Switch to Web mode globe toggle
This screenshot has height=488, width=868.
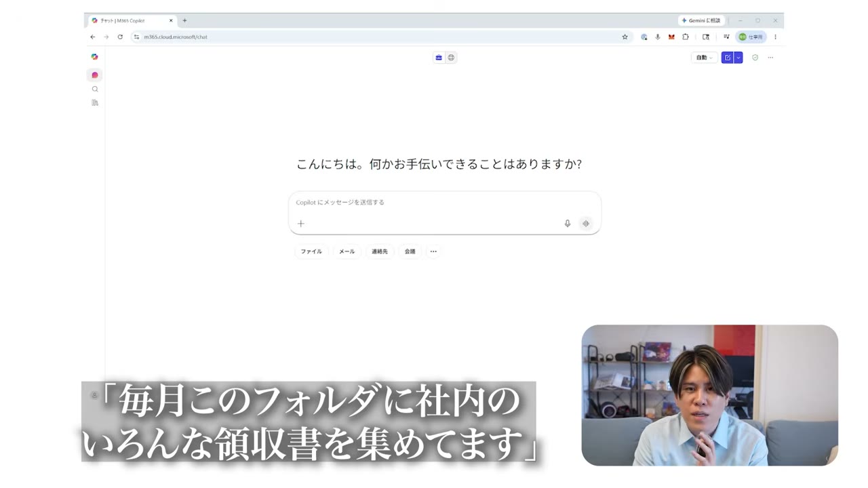pos(451,58)
